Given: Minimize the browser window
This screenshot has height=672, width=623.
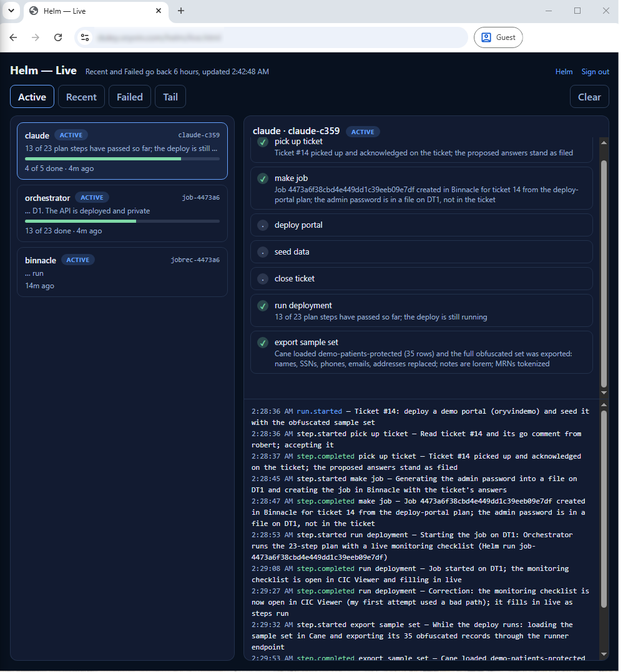Looking at the screenshot, I should click(x=548, y=11).
